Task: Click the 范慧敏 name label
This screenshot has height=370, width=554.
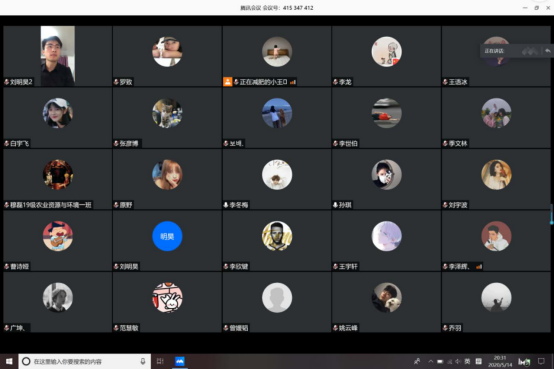Action: coord(129,328)
